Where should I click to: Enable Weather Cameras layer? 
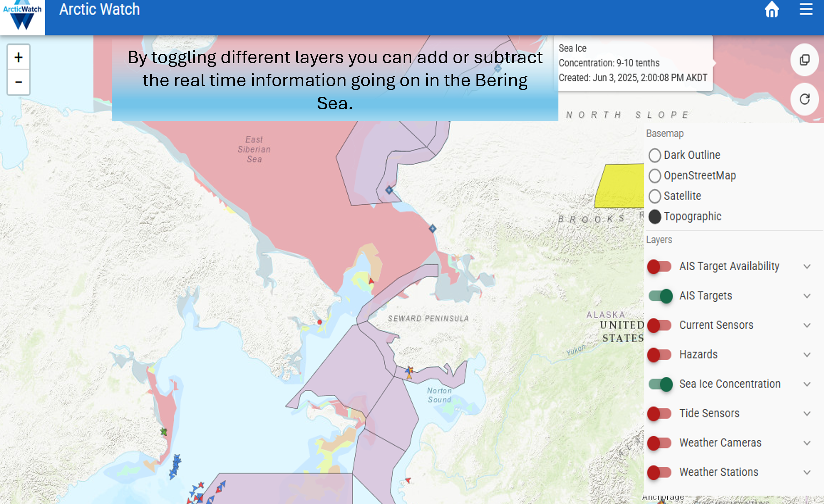pyautogui.click(x=659, y=443)
